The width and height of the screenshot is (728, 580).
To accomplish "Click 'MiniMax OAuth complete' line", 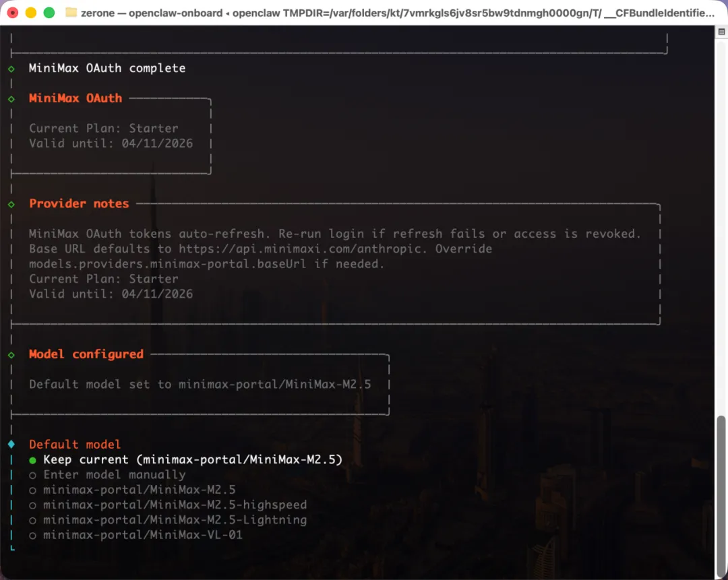I will point(107,68).
